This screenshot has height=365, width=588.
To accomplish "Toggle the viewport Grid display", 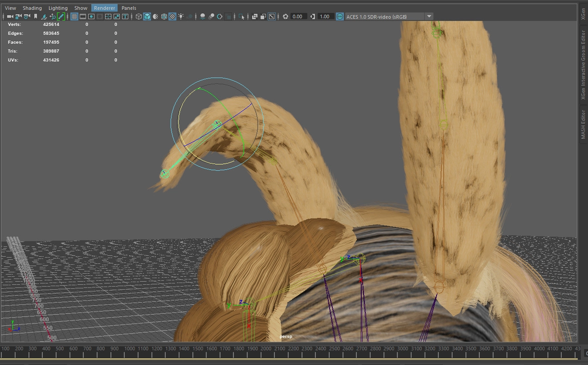I will click(74, 16).
